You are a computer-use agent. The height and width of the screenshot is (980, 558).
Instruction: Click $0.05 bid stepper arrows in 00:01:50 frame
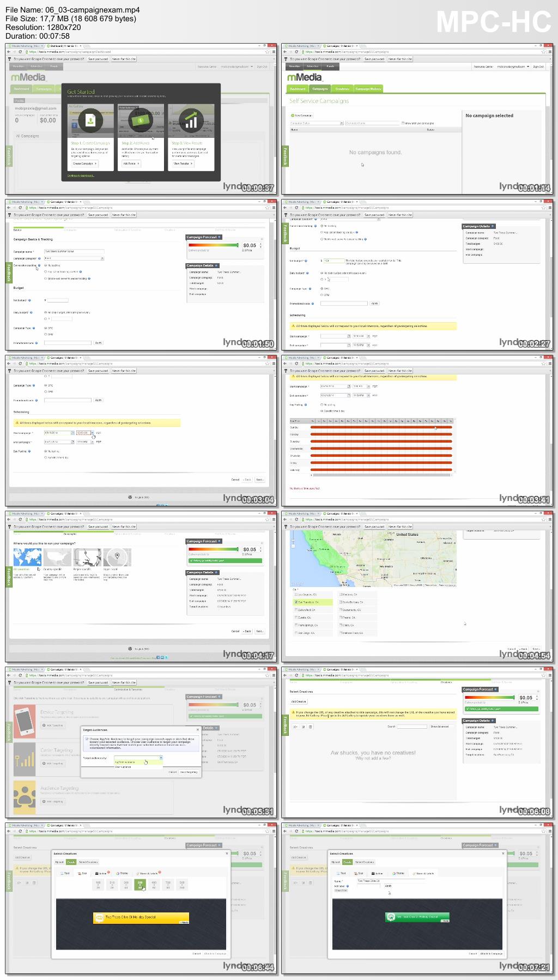[260, 245]
